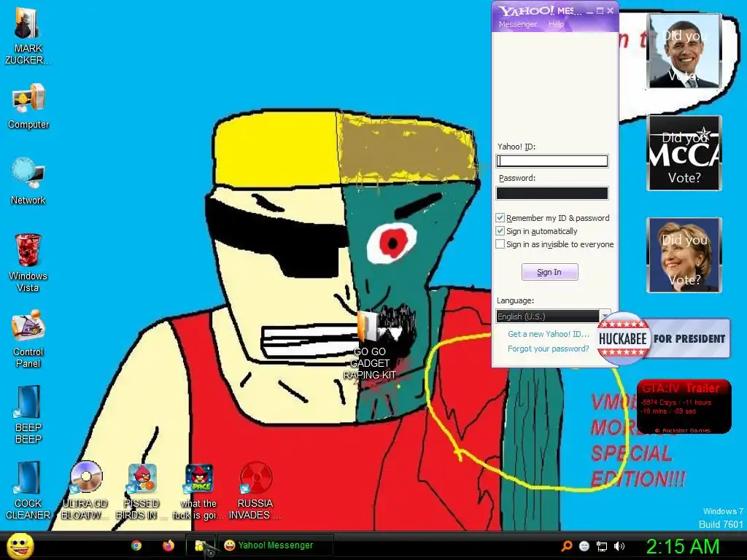This screenshot has width=747, height=560.
Task: Select the GO GO GADGET folder icon
Action: click(x=370, y=346)
